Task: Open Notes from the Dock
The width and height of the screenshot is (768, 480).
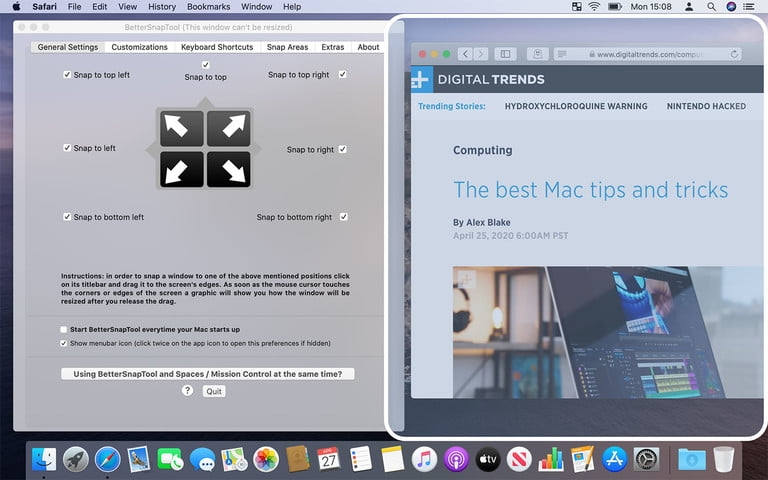Action: tap(392, 460)
